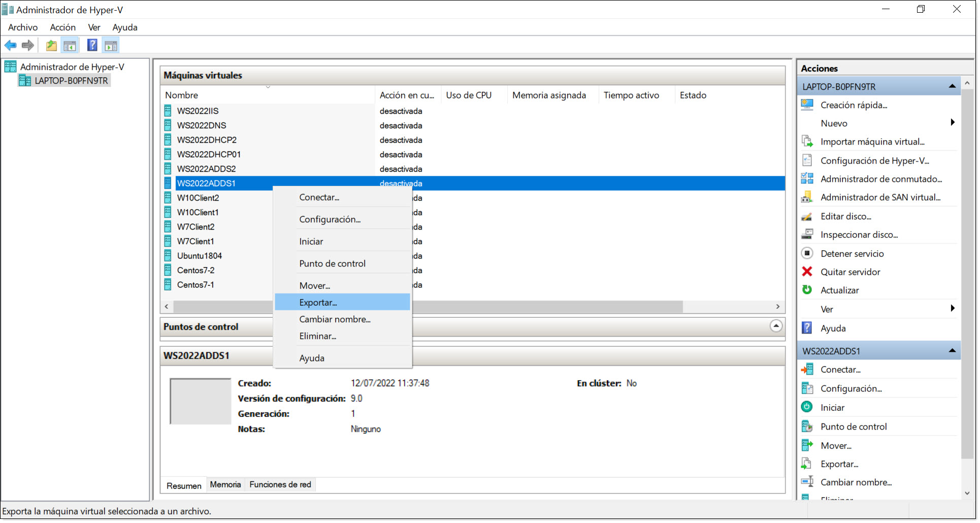Viewport: 980px width, 523px height.
Task: Select Inspeccionar disco in Actions pane
Action: point(859,234)
